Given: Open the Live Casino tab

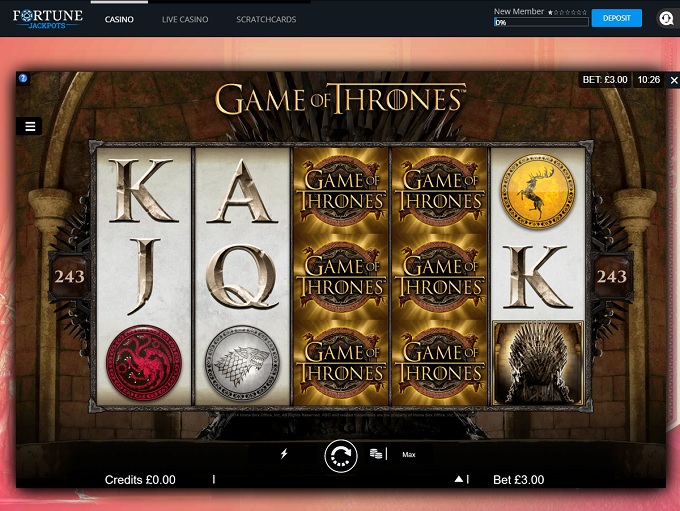Looking at the screenshot, I should pyautogui.click(x=185, y=19).
